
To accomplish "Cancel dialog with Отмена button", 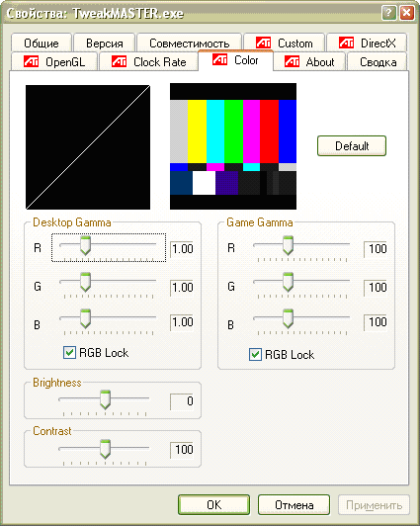I will pos(294,504).
